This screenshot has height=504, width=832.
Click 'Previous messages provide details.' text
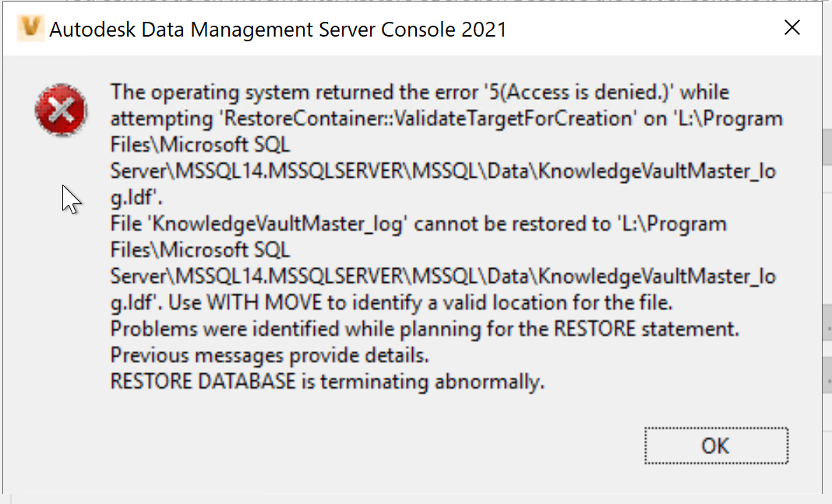click(270, 356)
